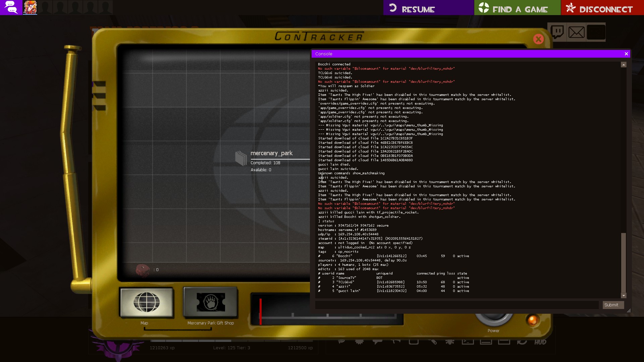Screen dimensions: 644x362
Task: Click the HUD icon in bottom bar
Action: 540,342
